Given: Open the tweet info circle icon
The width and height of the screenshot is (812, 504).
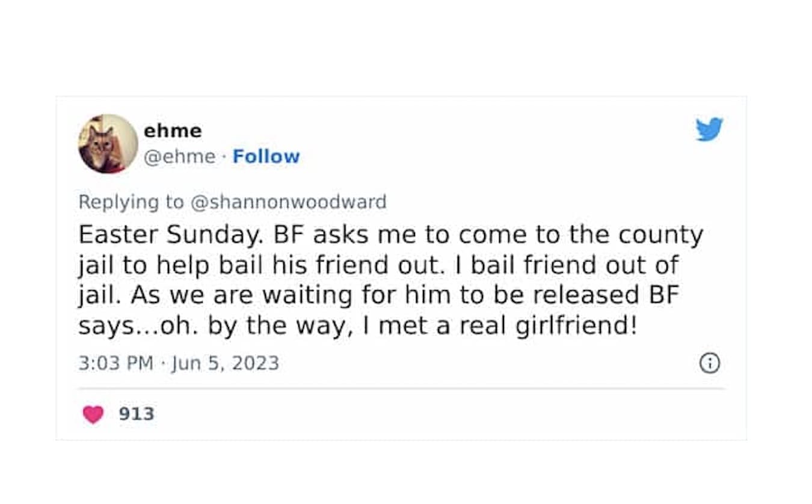Looking at the screenshot, I should click(x=710, y=363).
